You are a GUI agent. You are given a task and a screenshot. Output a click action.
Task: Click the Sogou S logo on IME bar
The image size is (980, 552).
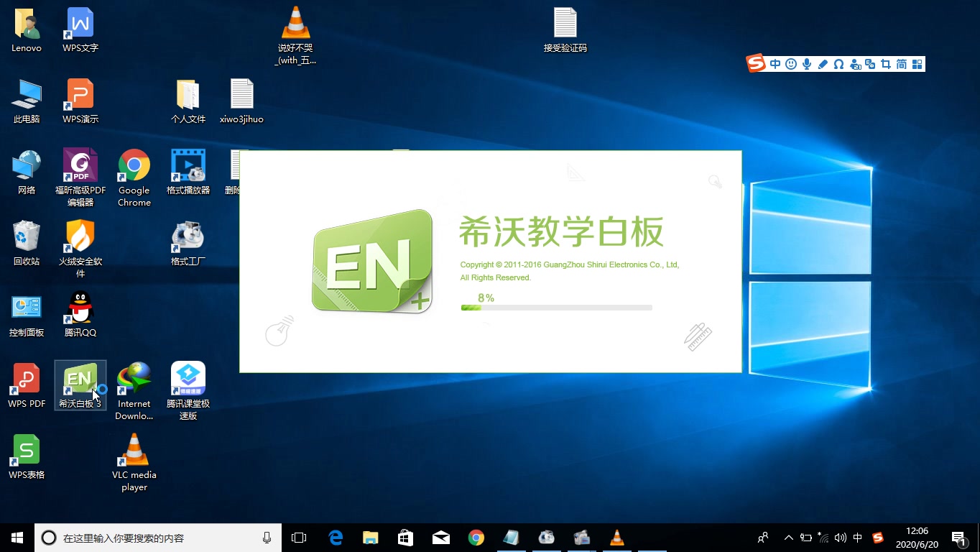click(x=757, y=63)
